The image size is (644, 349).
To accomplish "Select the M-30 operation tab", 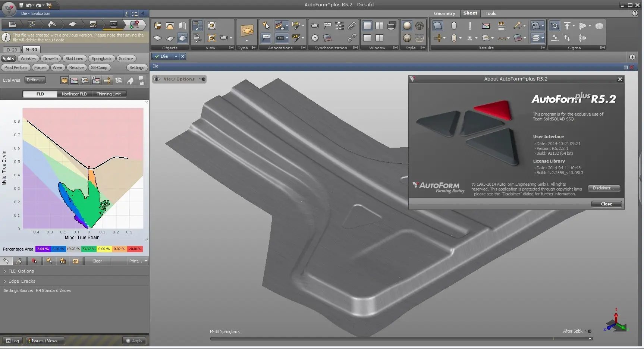I will pyautogui.click(x=31, y=50).
